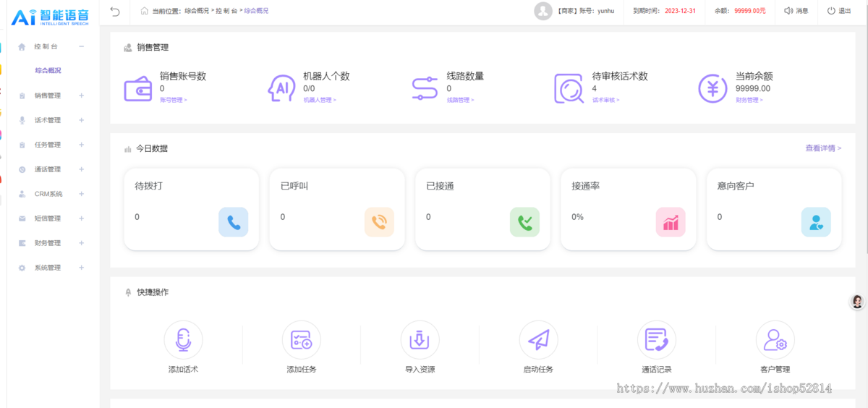Click the 快捷操作 section heading
The height and width of the screenshot is (408, 868).
(153, 292)
